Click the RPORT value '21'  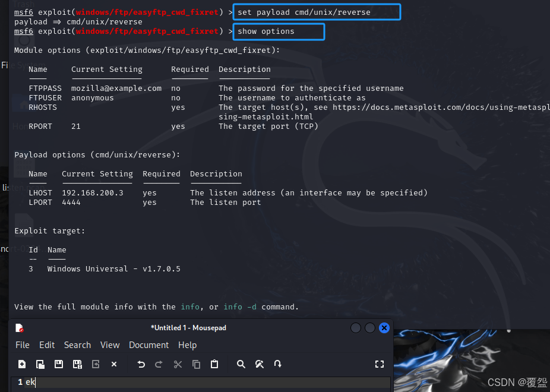coord(76,127)
